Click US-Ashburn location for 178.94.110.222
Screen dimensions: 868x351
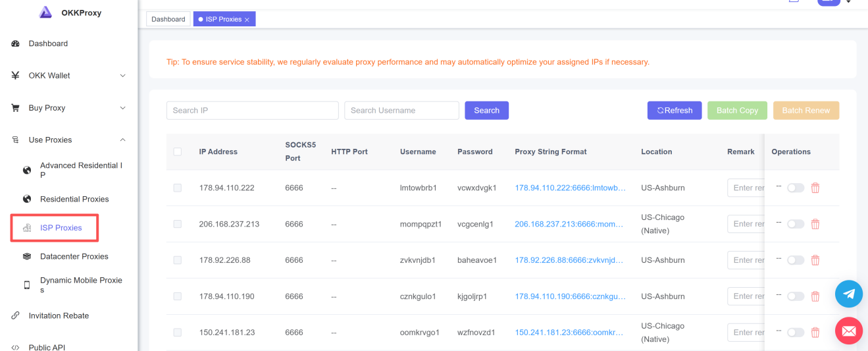pyautogui.click(x=663, y=188)
